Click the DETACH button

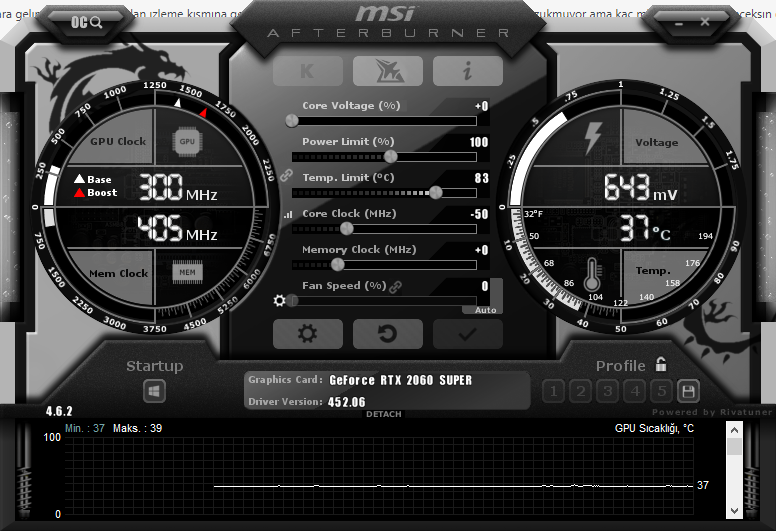click(384, 414)
